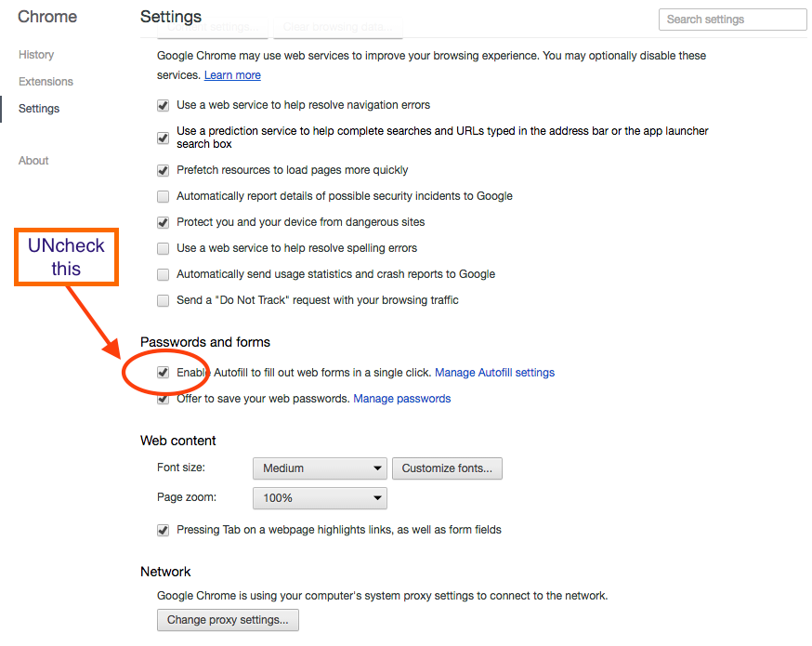Viewport: 812px width, 646px height.
Task: Uncheck Prefetch resources to load pages quickly
Action: tap(164, 170)
